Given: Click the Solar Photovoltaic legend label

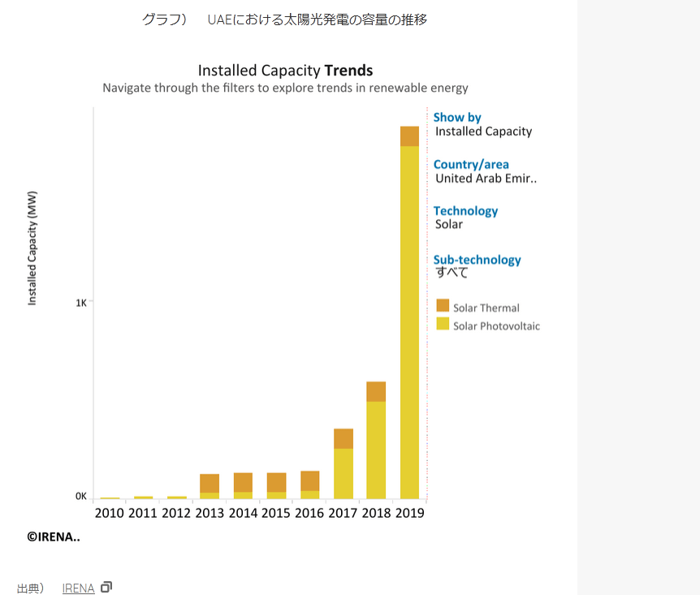Looking at the screenshot, I should (x=496, y=326).
